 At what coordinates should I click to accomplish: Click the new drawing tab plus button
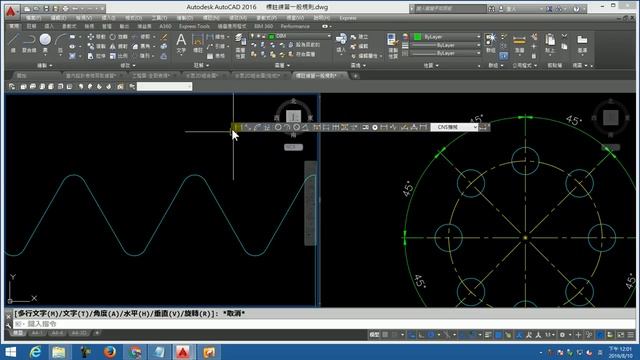pyautogui.click(x=356, y=76)
